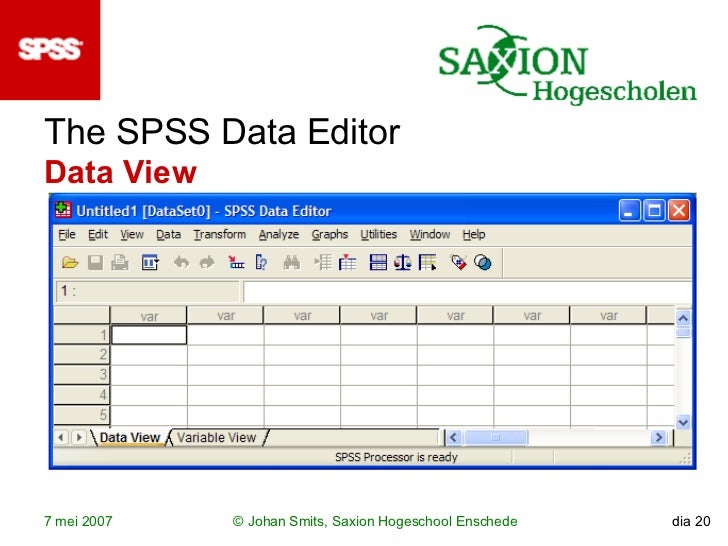Open the Help menu
Viewport: 728px width, 546px height.
[x=474, y=234]
